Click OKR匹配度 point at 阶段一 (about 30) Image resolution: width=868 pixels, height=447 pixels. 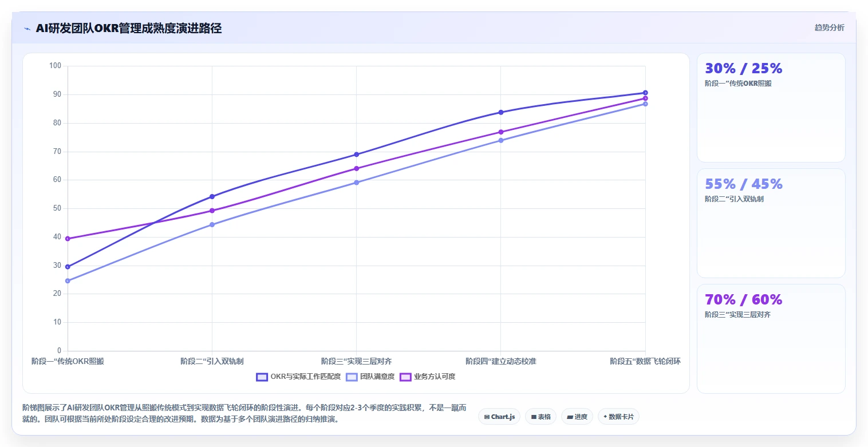(68, 267)
